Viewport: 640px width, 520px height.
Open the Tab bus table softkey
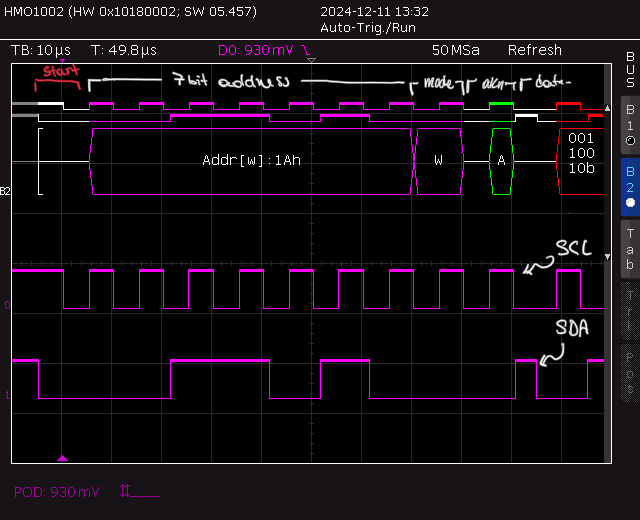[629, 248]
